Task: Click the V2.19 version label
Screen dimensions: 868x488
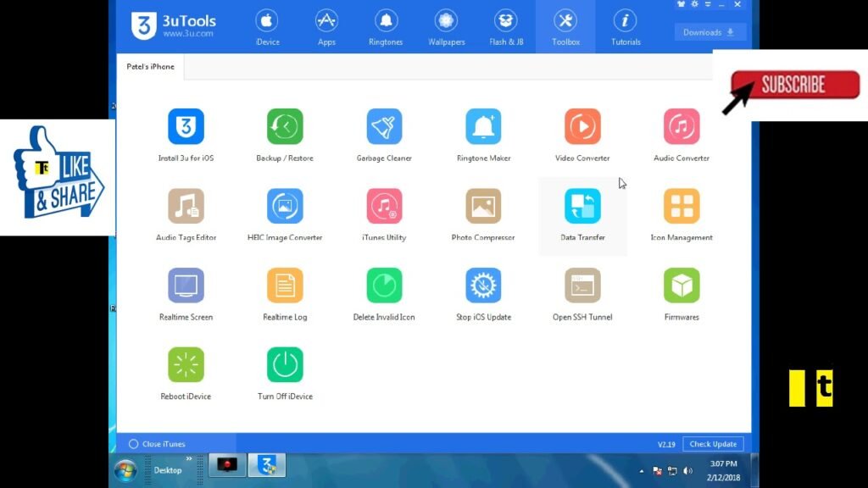Action: 666,444
